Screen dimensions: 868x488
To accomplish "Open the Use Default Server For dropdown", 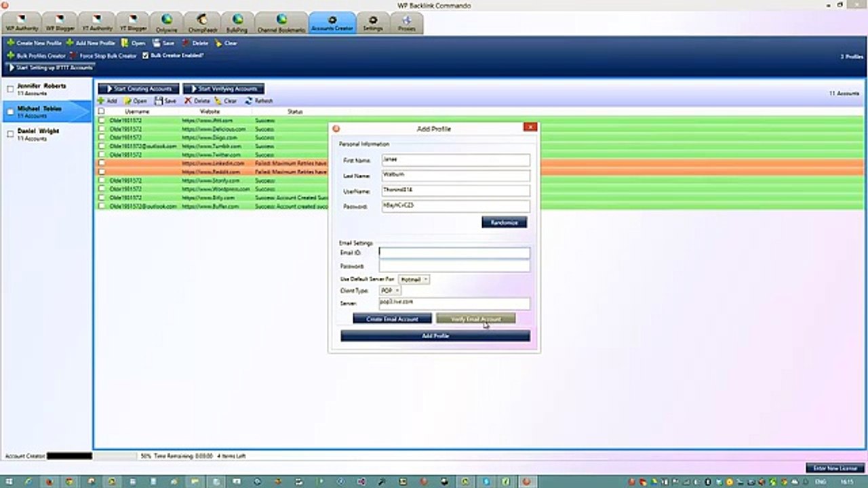I will 414,279.
